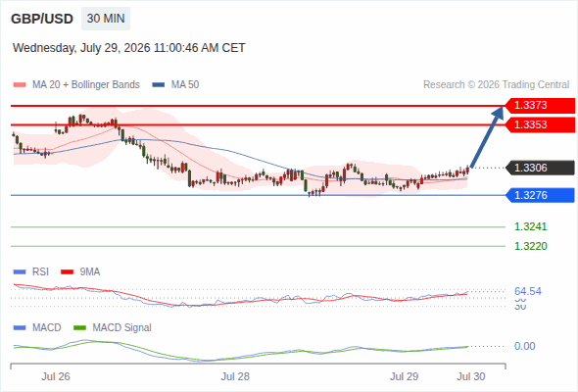Viewport: 578px width, 392px height.
Task: Click the 1.3306 current price tag
Action: tap(540, 168)
